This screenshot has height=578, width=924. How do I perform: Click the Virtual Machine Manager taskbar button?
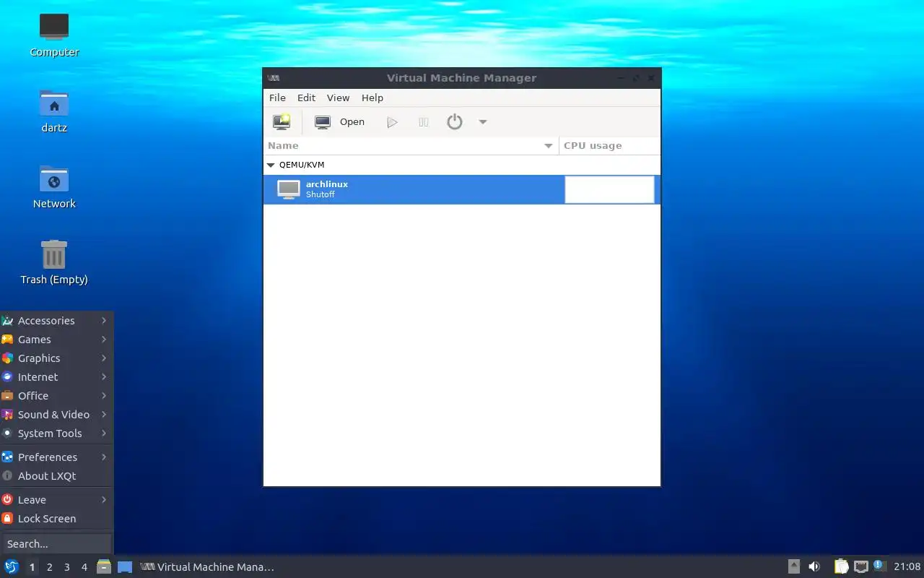click(208, 567)
